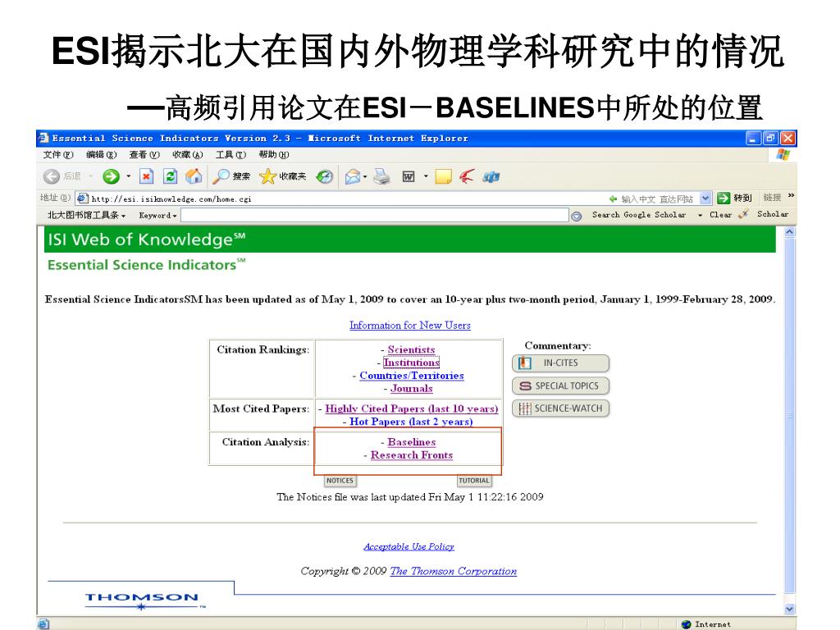Screen dimensions: 840x630
Task: Click the NOTICES button
Action: point(340,481)
